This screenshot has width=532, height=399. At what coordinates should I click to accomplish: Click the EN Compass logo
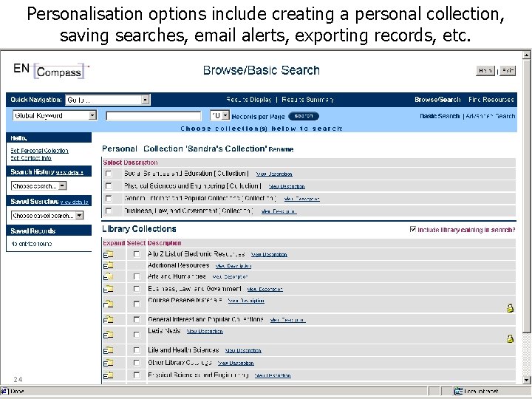[50, 71]
